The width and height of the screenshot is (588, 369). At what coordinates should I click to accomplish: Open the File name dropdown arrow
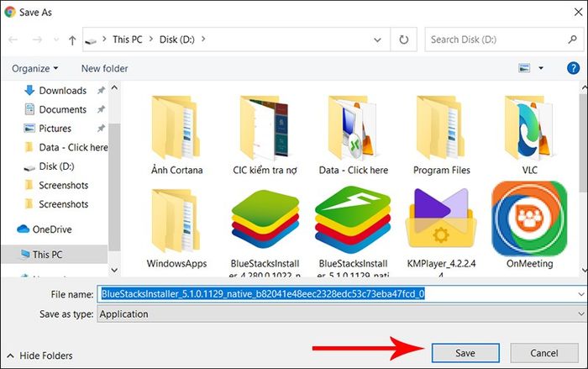pos(581,294)
